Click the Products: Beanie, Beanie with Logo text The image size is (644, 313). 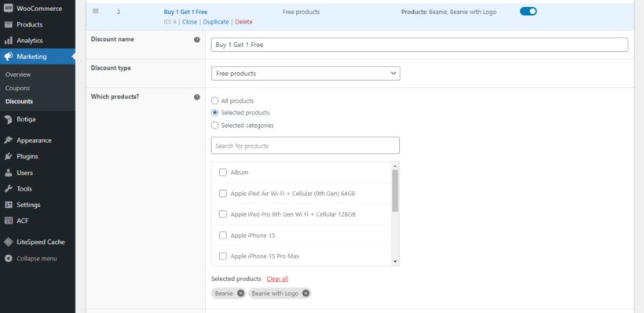click(448, 12)
